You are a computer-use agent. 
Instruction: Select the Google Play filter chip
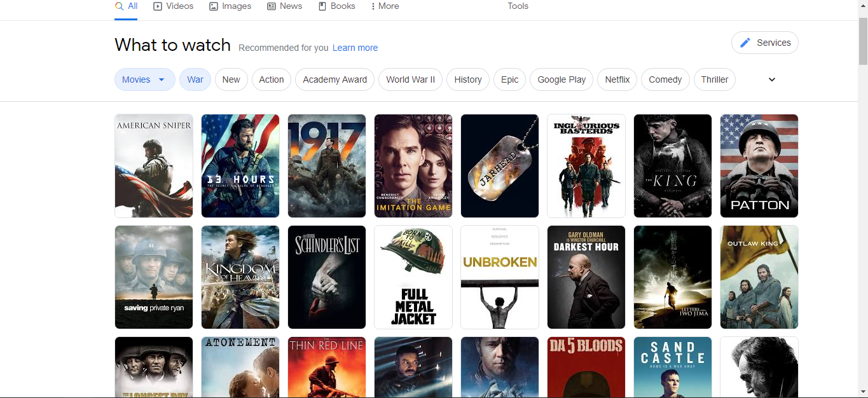point(561,79)
